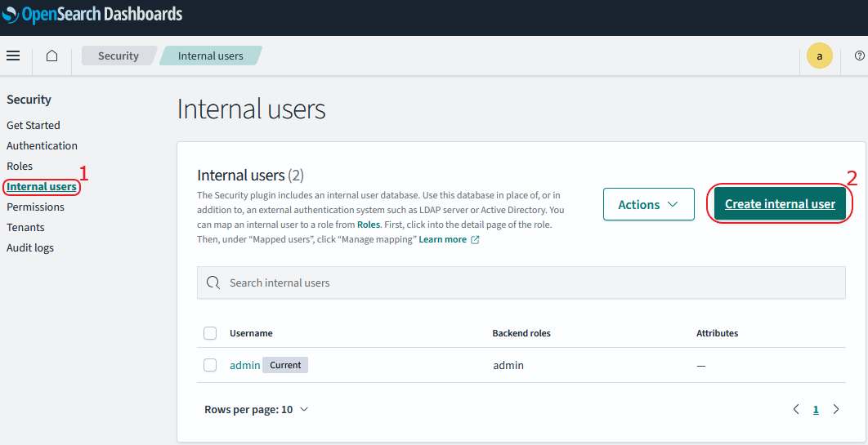Click the admin backend role cell
The width and height of the screenshot is (868, 445).
tap(508, 366)
